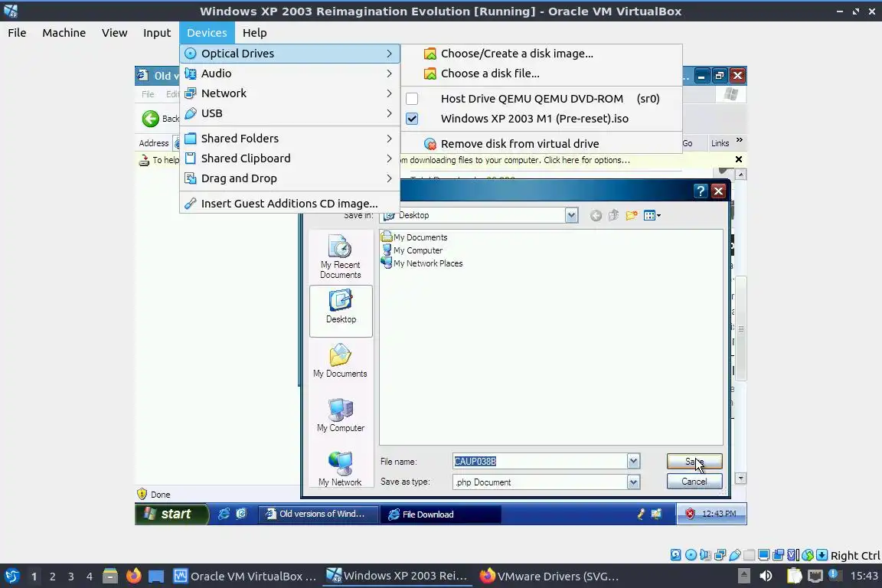The width and height of the screenshot is (882, 588).
Task: Open the Save in dropdown
Action: [x=571, y=215]
